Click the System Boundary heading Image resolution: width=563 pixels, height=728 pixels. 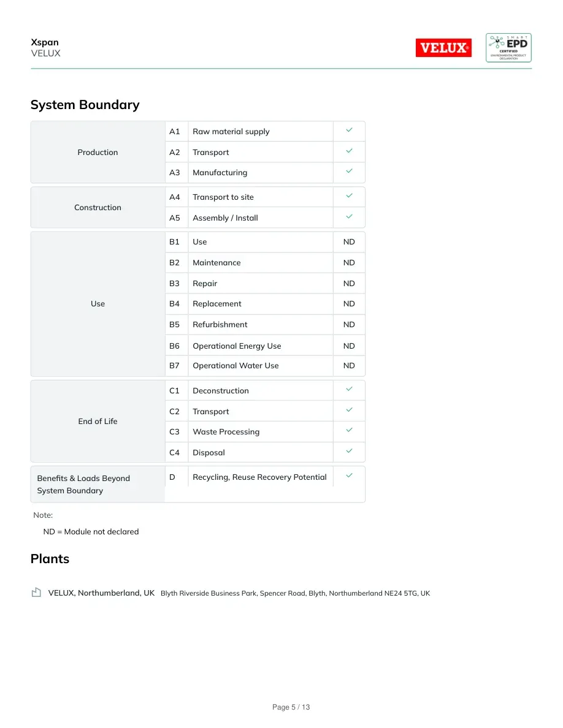pyautogui.click(x=85, y=105)
